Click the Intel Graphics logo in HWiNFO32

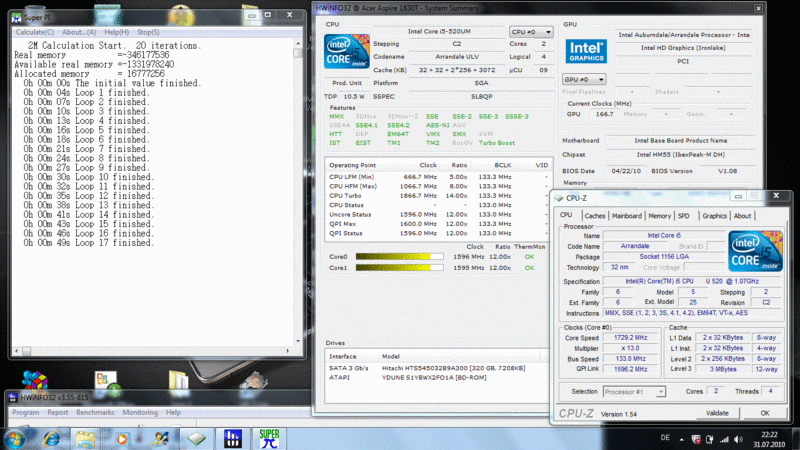point(586,51)
